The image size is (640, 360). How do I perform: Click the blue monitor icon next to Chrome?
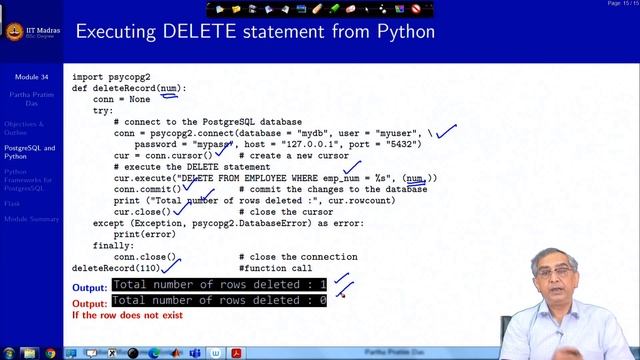click(71, 353)
